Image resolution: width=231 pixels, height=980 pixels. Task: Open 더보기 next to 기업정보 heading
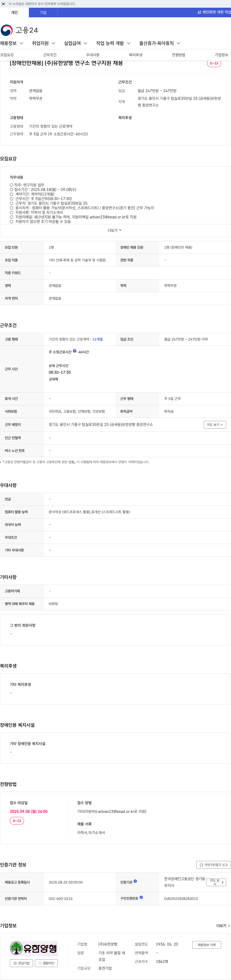[x=223, y=926]
